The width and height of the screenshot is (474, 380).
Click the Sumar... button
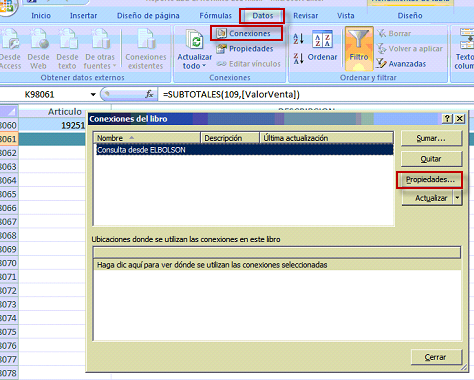431,138
